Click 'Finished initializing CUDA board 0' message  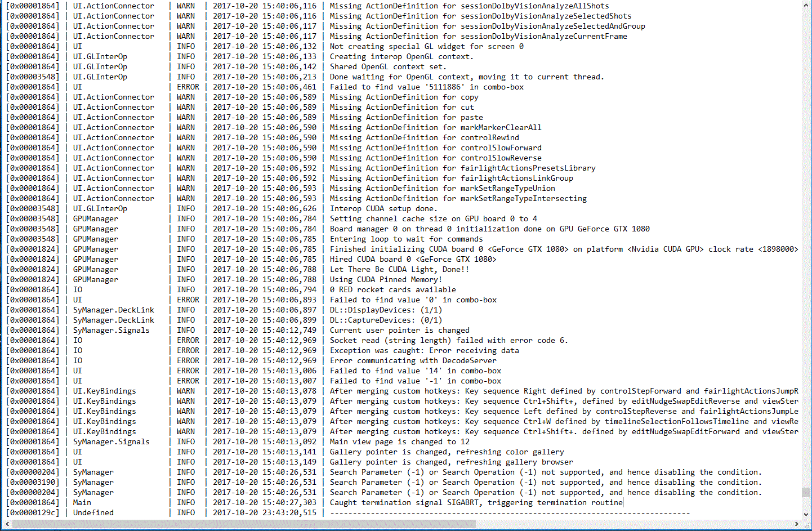click(x=564, y=249)
